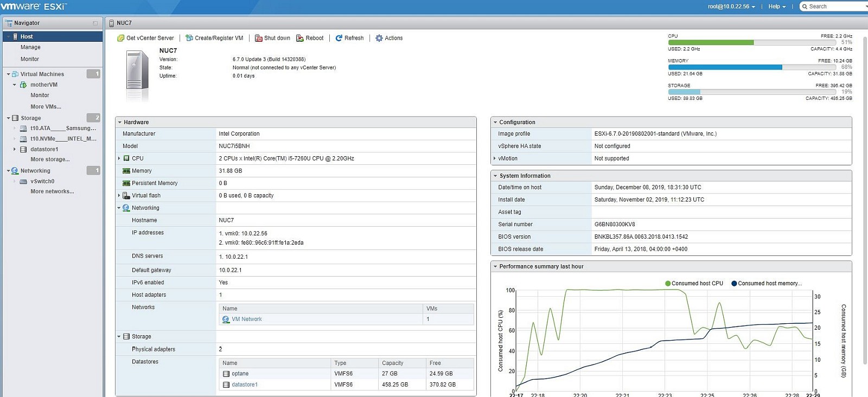Click the More networks... link

[x=52, y=191]
